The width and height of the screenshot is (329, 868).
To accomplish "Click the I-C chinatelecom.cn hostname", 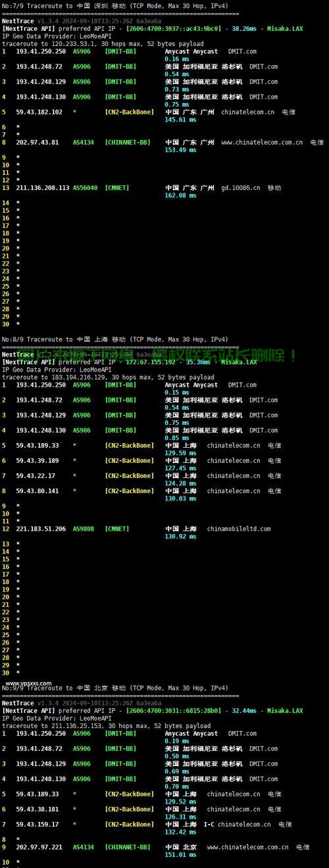I will tap(237, 824).
